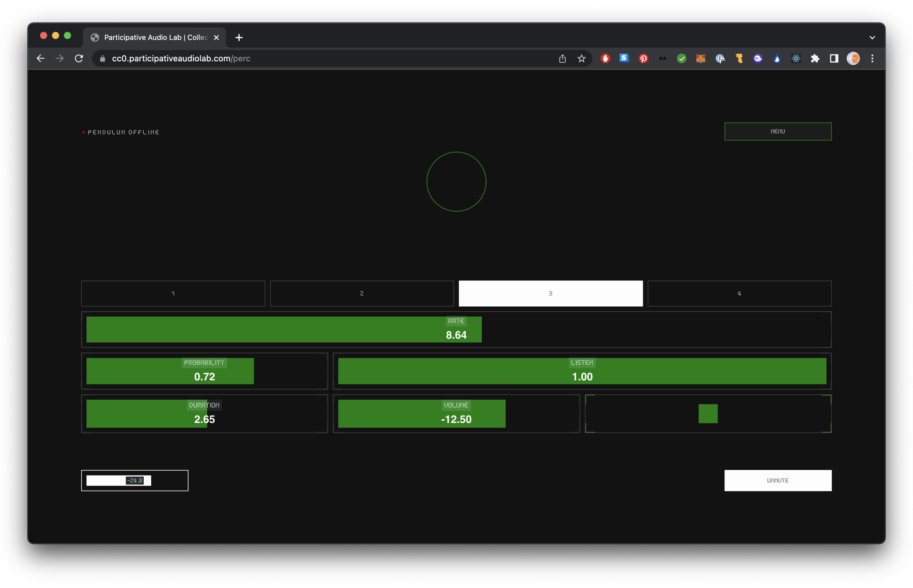Click the green pendulum circle

pyautogui.click(x=456, y=182)
